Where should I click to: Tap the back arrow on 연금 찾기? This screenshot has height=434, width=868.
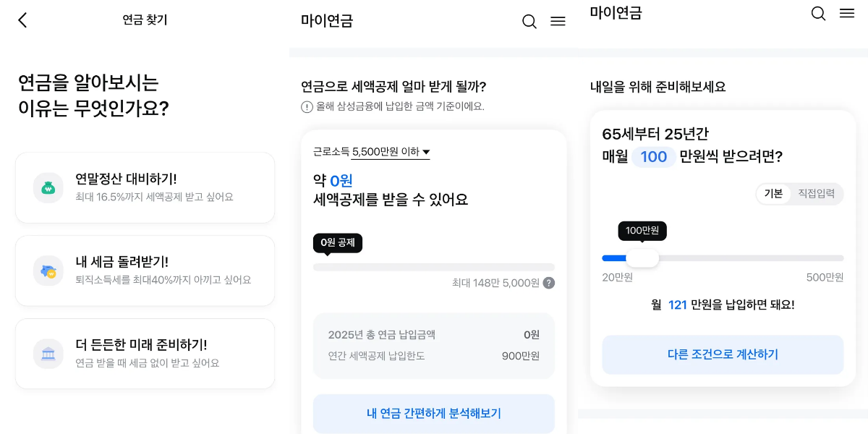click(22, 20)
